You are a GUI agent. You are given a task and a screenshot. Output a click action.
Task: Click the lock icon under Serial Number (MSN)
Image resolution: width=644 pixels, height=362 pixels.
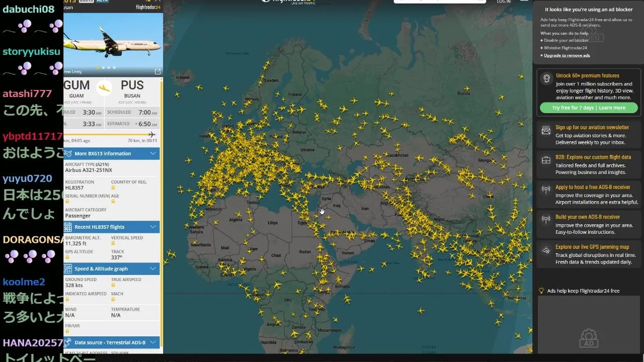click(x=67, y=202)
